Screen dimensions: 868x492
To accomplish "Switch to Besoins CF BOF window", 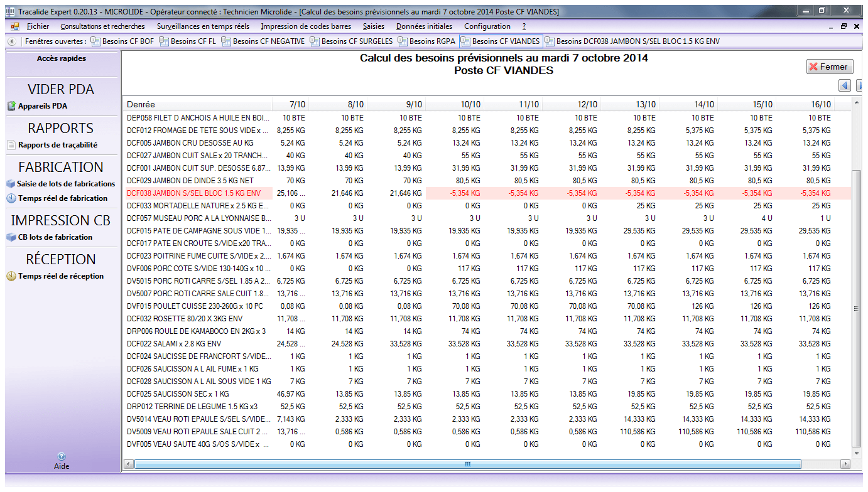I will tap(122, 41).
